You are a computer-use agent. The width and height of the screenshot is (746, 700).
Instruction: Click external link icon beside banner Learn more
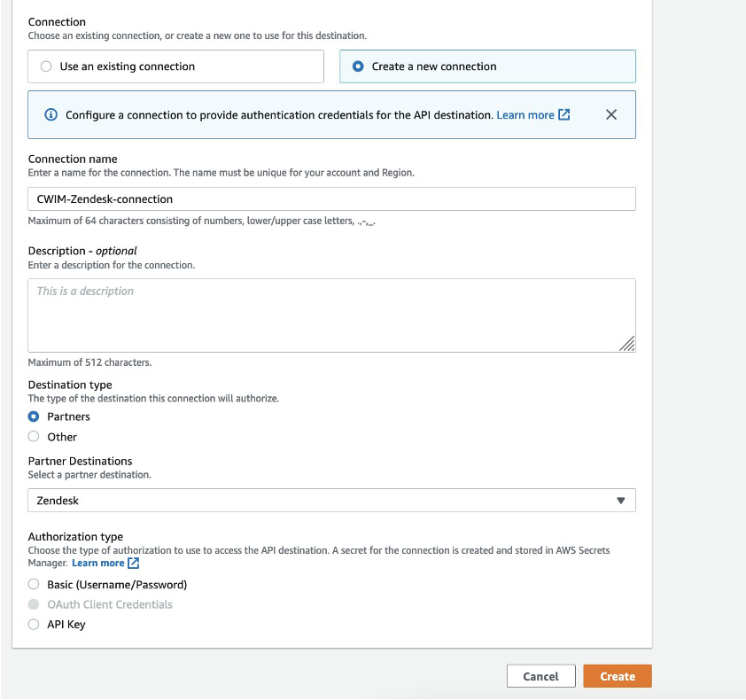(563, 114)
